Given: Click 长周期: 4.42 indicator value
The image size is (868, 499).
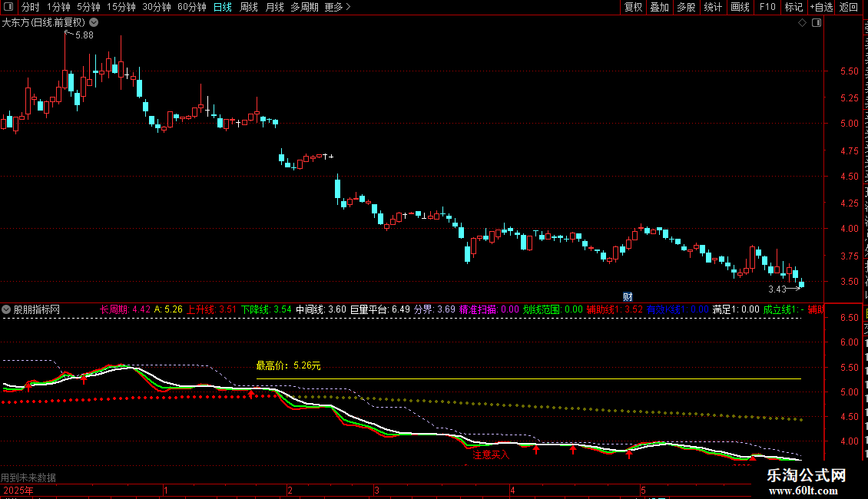Looking at the screenshot, I should (125, 310).
